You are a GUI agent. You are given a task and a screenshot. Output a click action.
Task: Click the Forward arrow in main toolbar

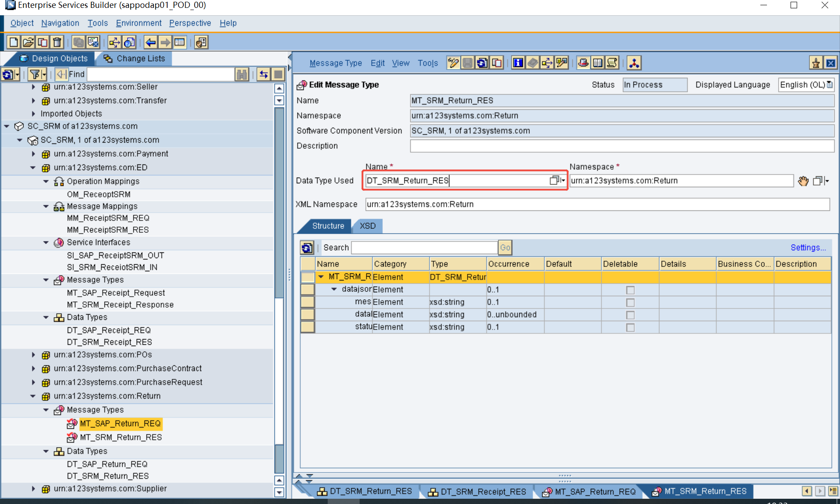165,42
